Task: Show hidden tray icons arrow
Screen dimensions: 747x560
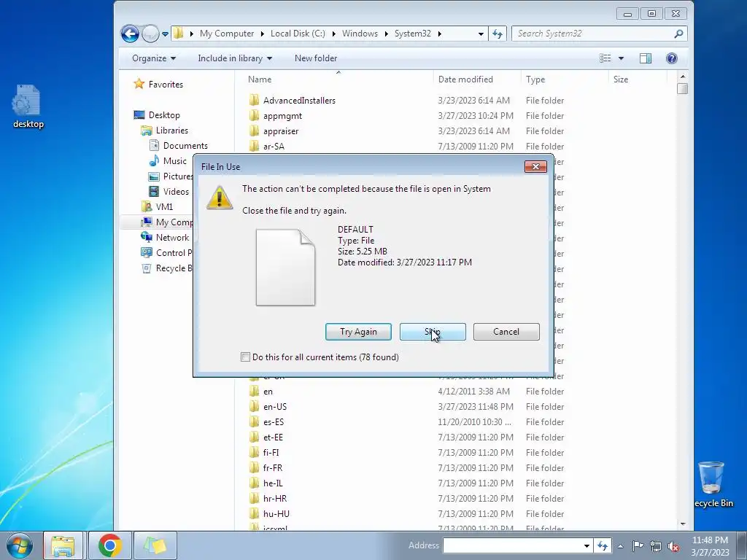Action: 620,546
